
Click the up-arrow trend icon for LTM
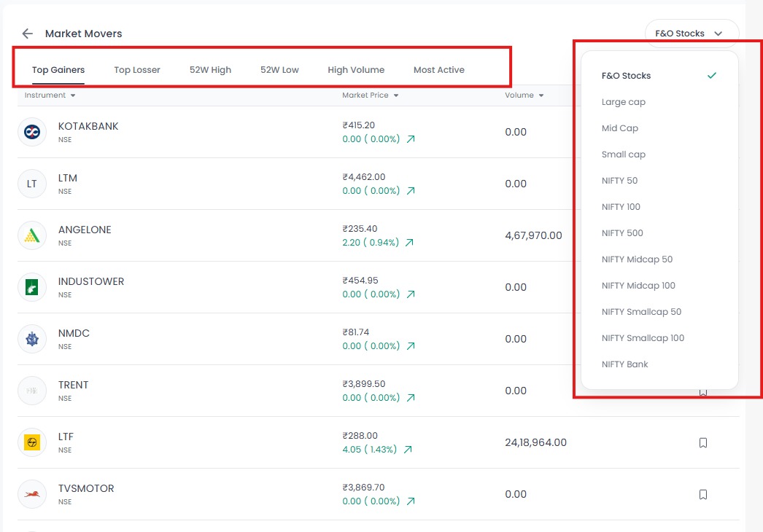411,191
